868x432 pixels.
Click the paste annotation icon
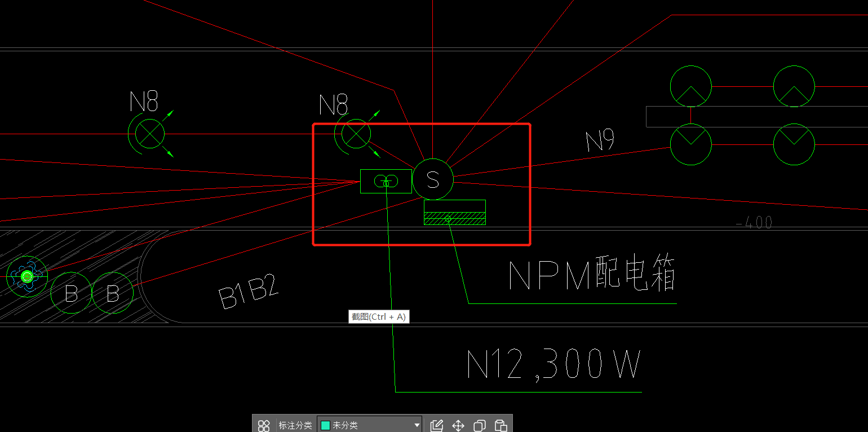pos(501,425)
